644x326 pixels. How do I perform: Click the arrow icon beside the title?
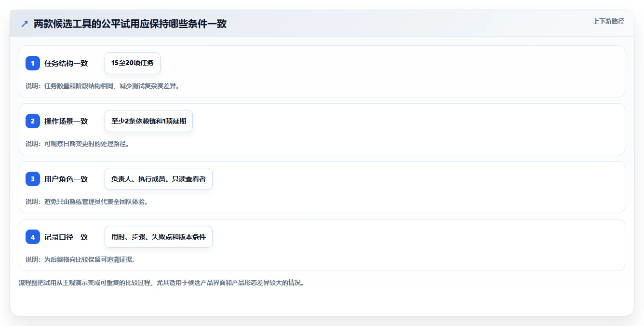pyautogui.click(x=25, y=24)
